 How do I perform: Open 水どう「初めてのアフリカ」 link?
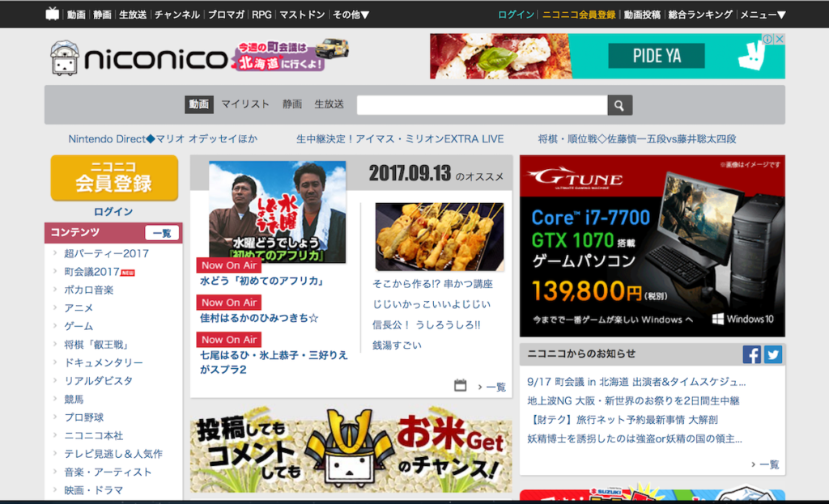point(261,281)
